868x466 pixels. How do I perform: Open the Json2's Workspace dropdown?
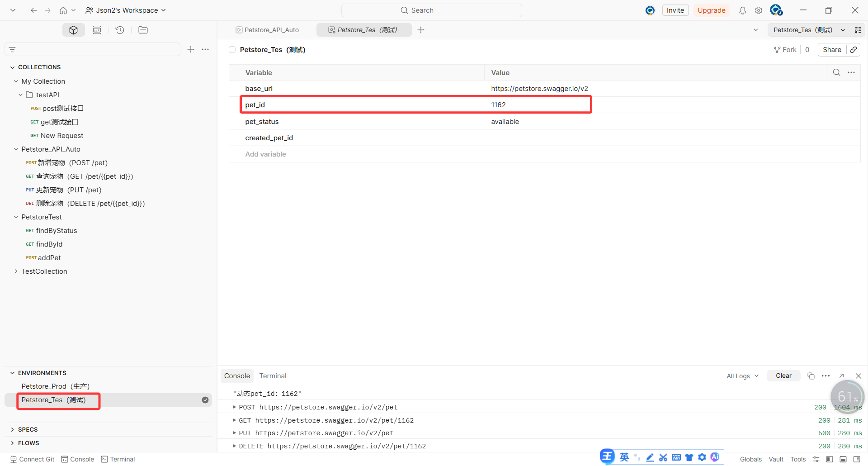coord(126,10)
